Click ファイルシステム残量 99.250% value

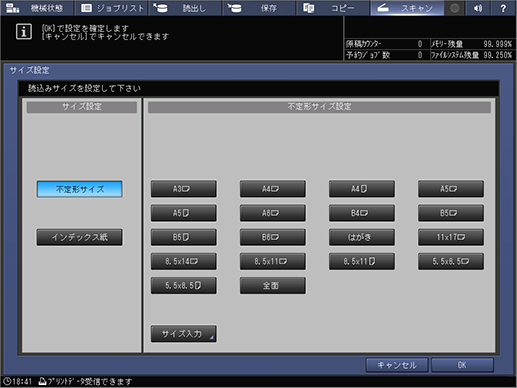click(498, 55)
